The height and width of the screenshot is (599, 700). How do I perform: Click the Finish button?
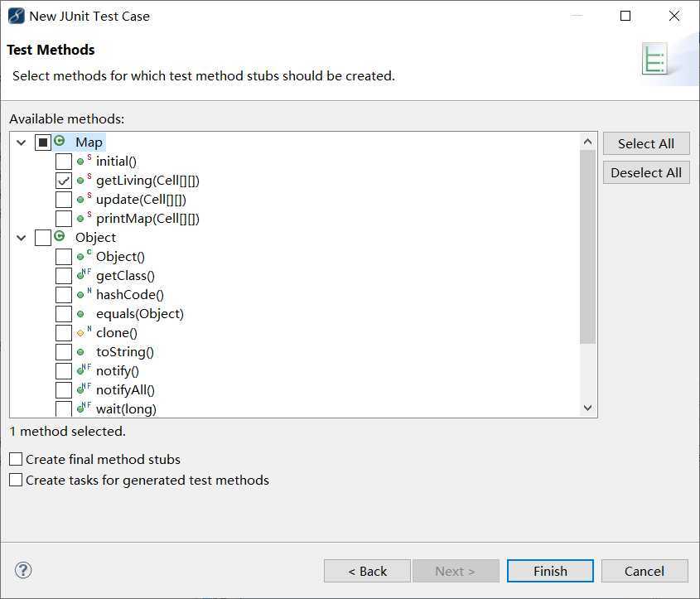550,571
